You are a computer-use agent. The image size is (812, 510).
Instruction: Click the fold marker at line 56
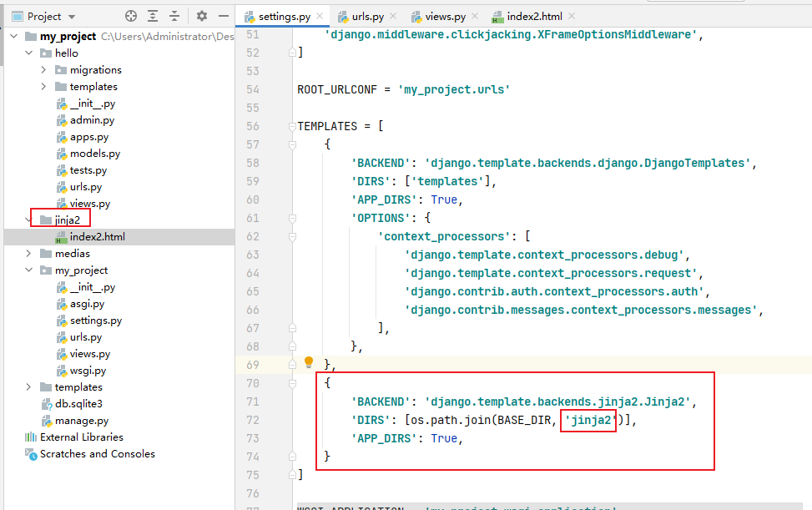pyautogui.click(x=292, y=126)
